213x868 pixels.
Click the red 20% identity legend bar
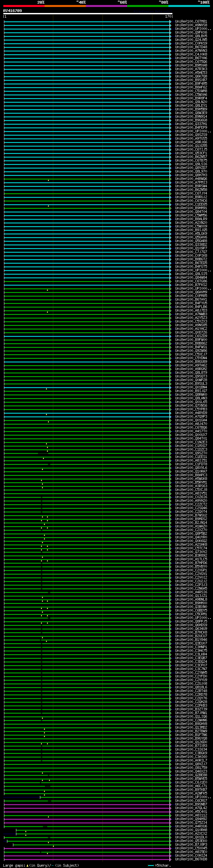[24, 6]
